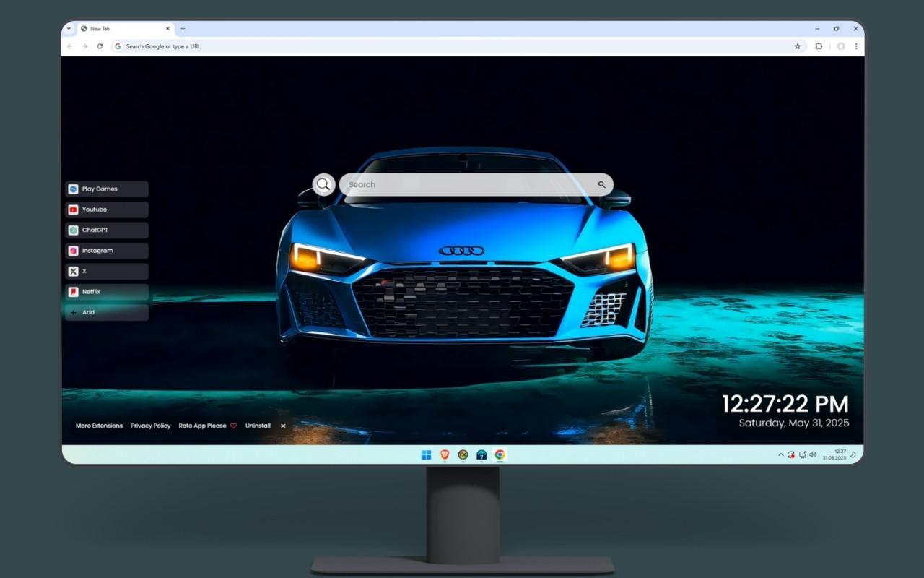
Task: Open the notification icon in the tray
Action: coord(853,455)
